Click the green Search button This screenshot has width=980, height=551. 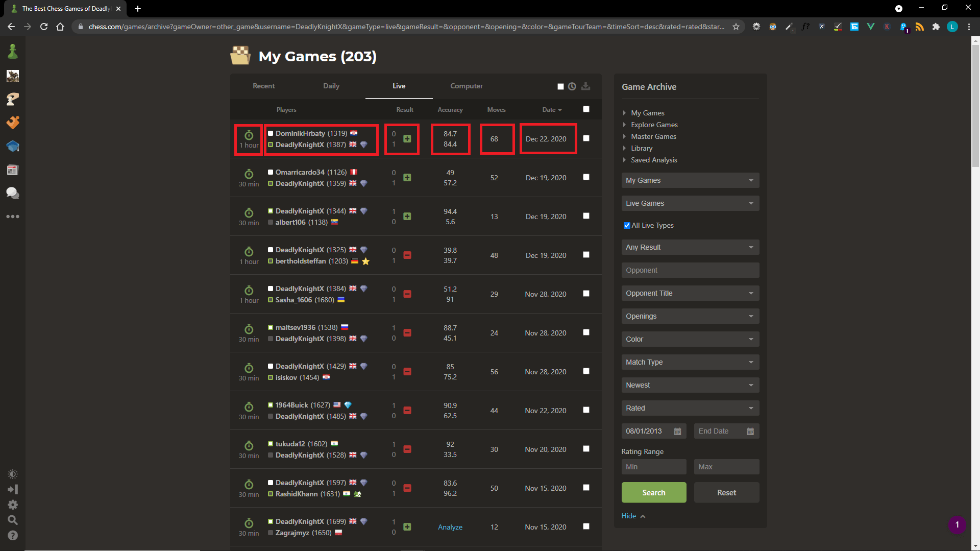pos(654,493)
